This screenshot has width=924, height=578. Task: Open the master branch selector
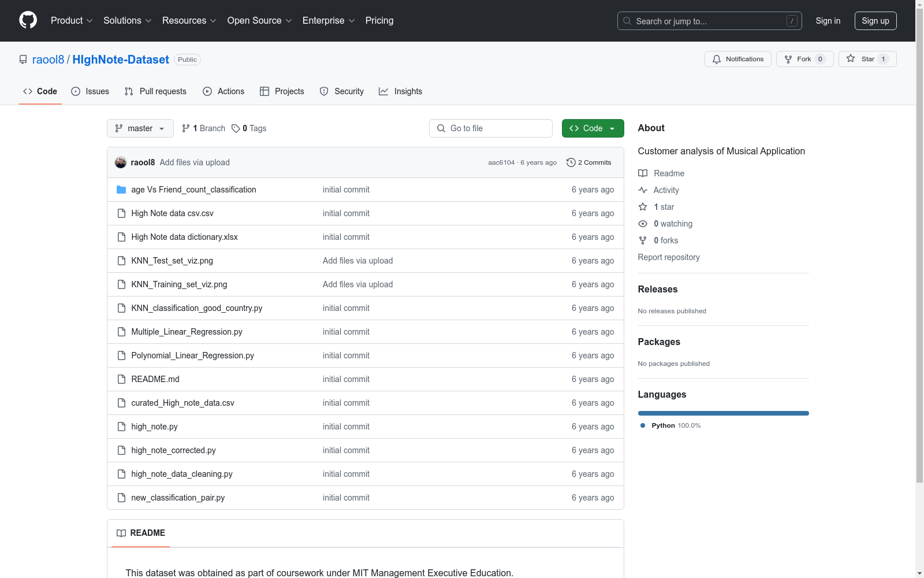pos(140,128)
